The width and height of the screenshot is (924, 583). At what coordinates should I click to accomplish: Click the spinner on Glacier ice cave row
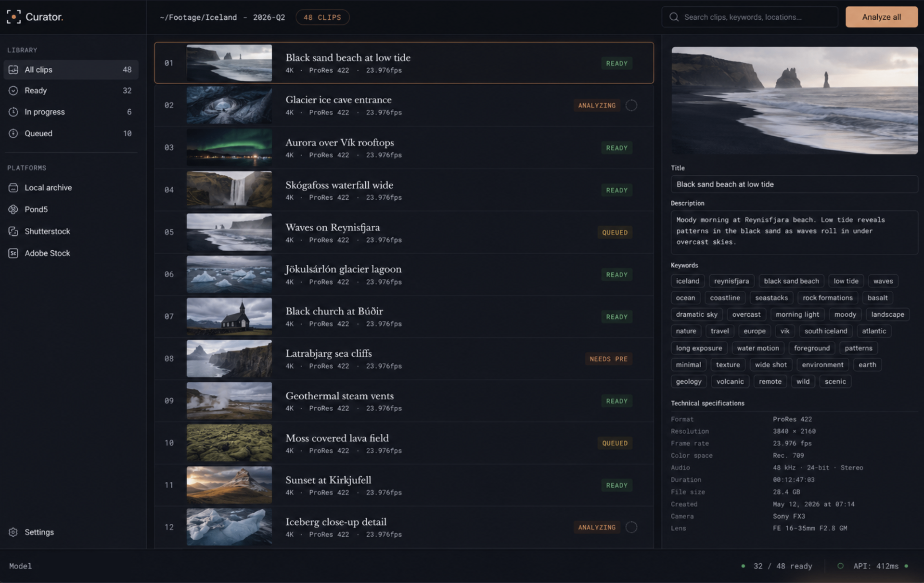[x=631, y=105]
